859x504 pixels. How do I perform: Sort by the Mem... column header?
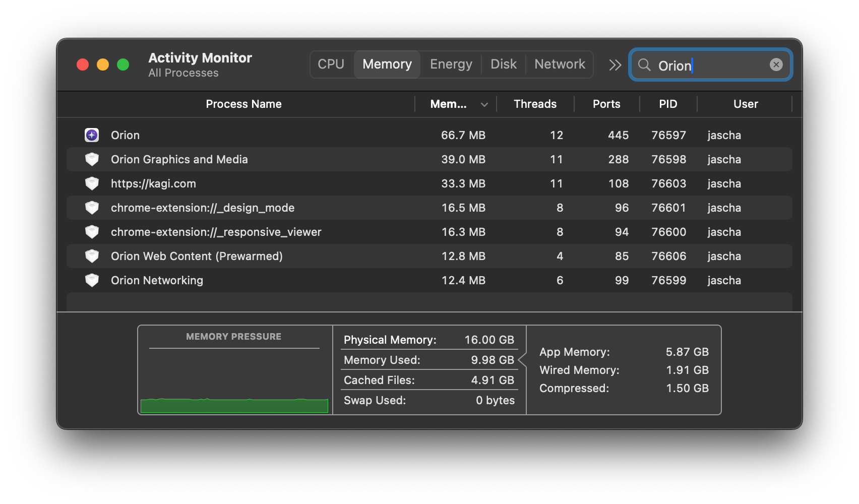(x=449, y=104)
